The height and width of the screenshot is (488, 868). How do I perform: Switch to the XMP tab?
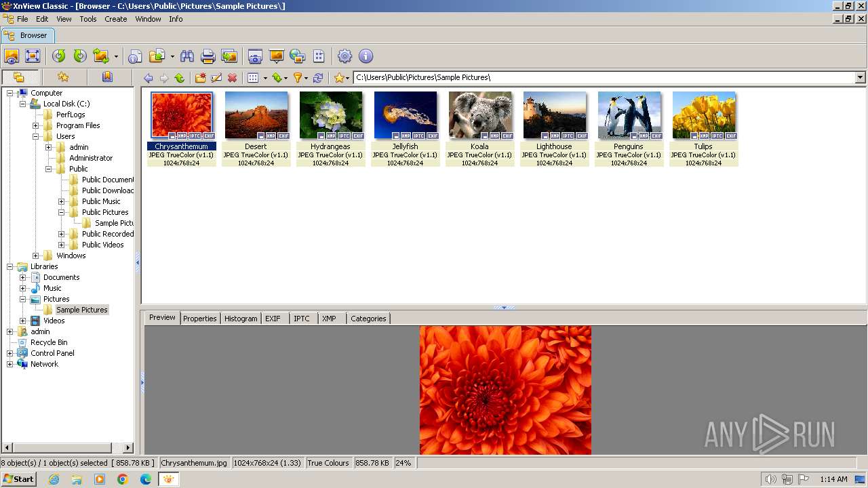point(329,319)
